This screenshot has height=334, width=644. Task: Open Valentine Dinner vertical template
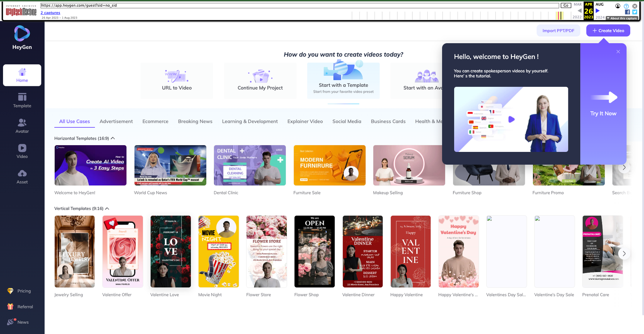click(x=363, y=251)
